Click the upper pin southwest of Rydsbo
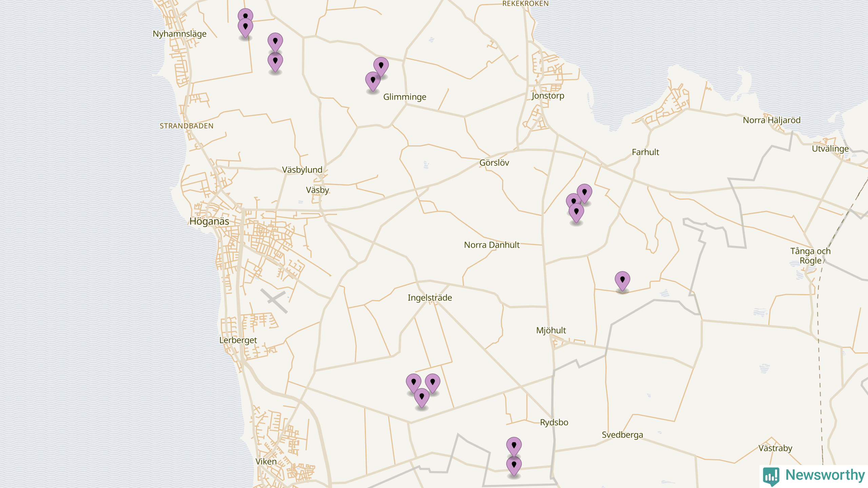The height and width of the screenshot is (488, 868). [x=514, y=447]
